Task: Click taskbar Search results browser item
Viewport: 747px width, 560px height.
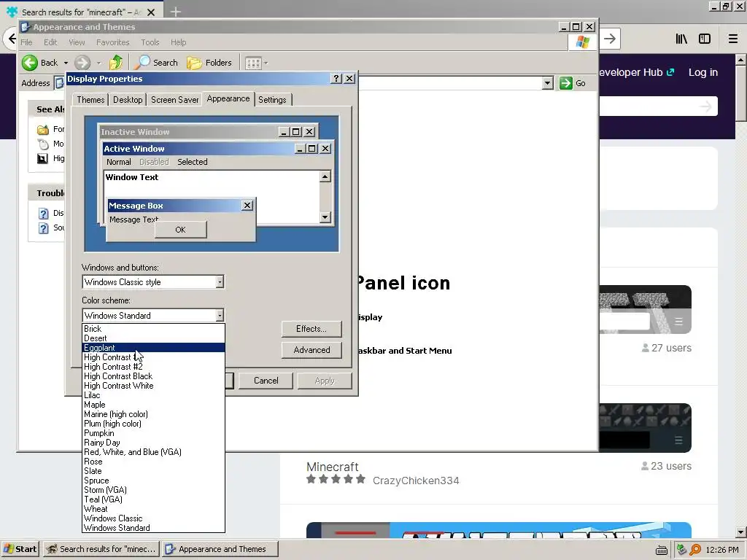Action: [x=101, y=549]
